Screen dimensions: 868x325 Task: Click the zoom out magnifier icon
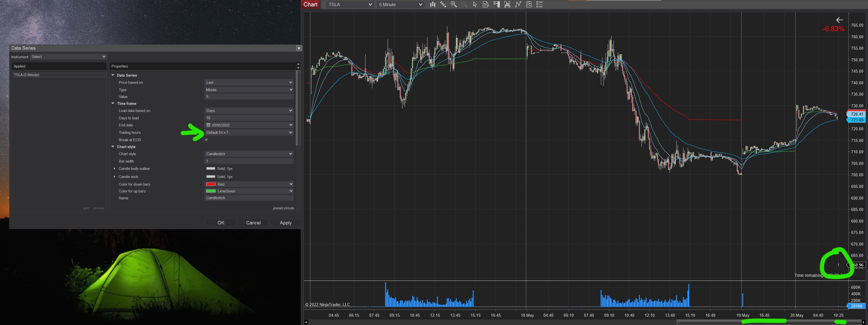click(464, 4)
